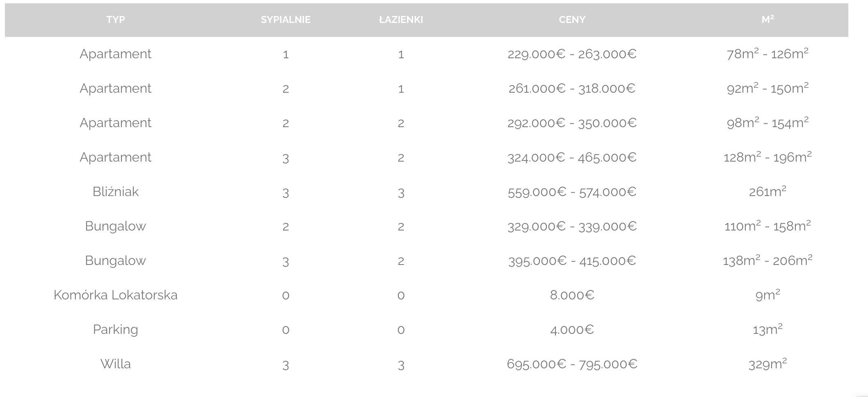Select price range 324.000€ - 465.000€
Screen dimensions: 868x397
(572, 157)
